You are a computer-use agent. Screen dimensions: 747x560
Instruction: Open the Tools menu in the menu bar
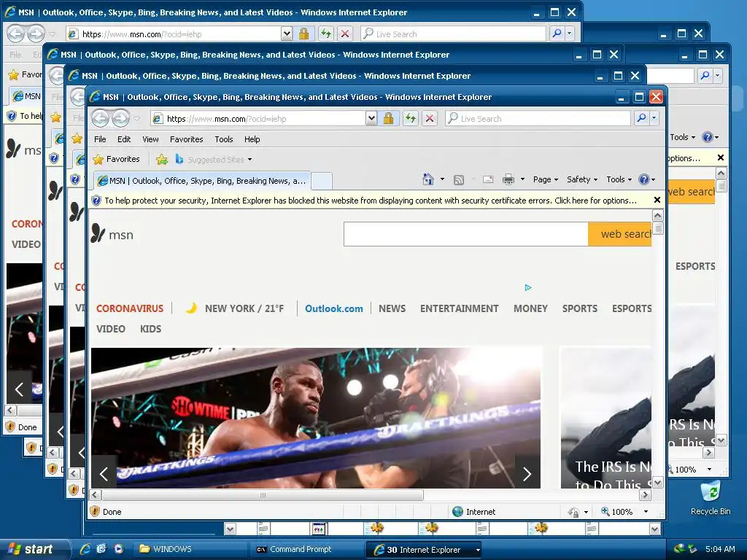coord(223,139)
